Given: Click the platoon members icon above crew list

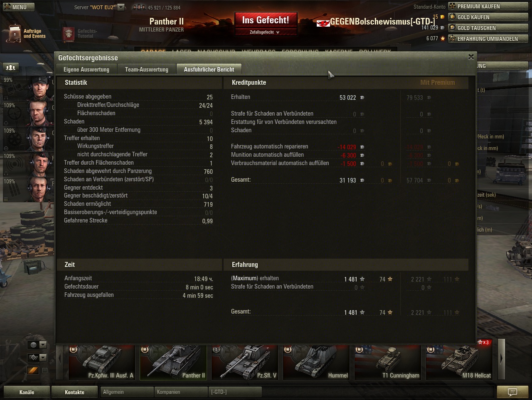Looking at the screenshot, I should pyautogui.click(x=10, y=67).
